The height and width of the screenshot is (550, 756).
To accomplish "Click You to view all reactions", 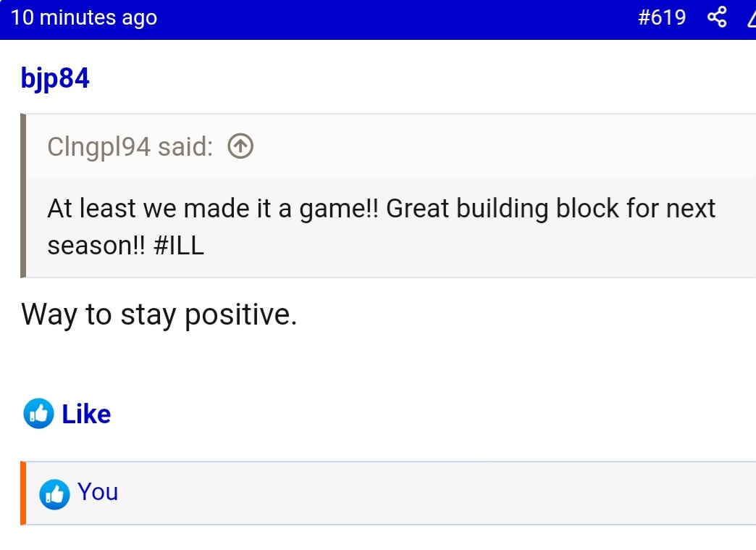I will click(98, 492).
